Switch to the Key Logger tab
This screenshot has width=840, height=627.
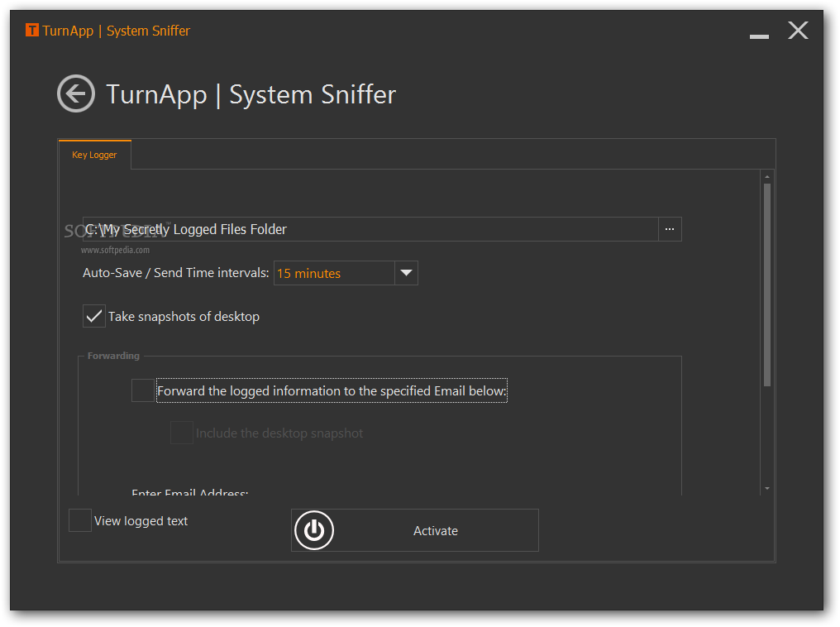[94, 155]
